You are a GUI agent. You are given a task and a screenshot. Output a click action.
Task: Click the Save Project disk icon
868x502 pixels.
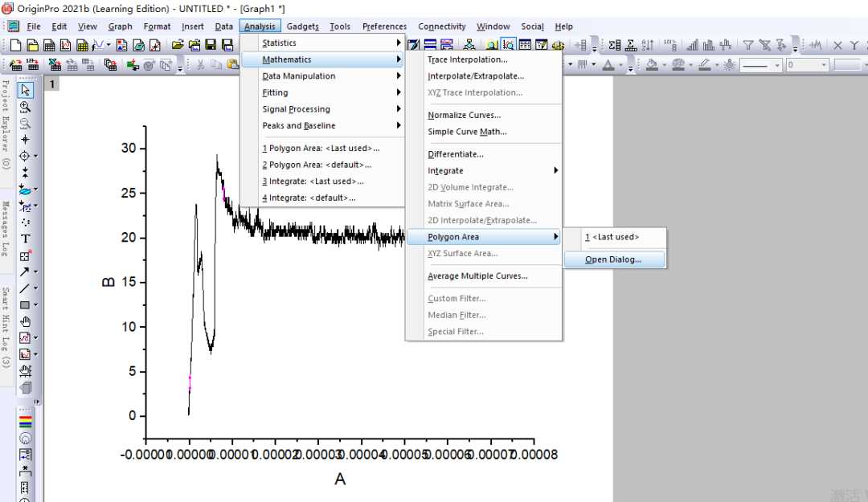(x=211, y=46)
